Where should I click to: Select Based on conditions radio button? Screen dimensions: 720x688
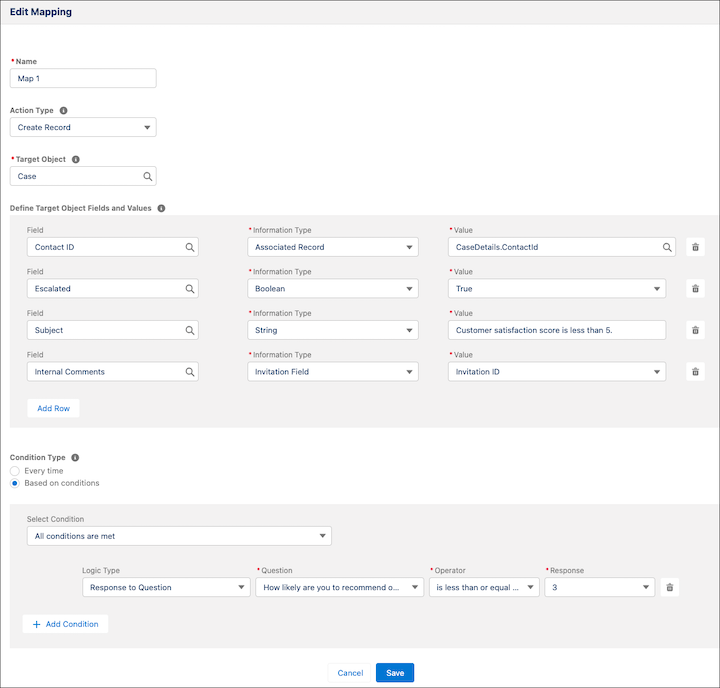point(15,483)
